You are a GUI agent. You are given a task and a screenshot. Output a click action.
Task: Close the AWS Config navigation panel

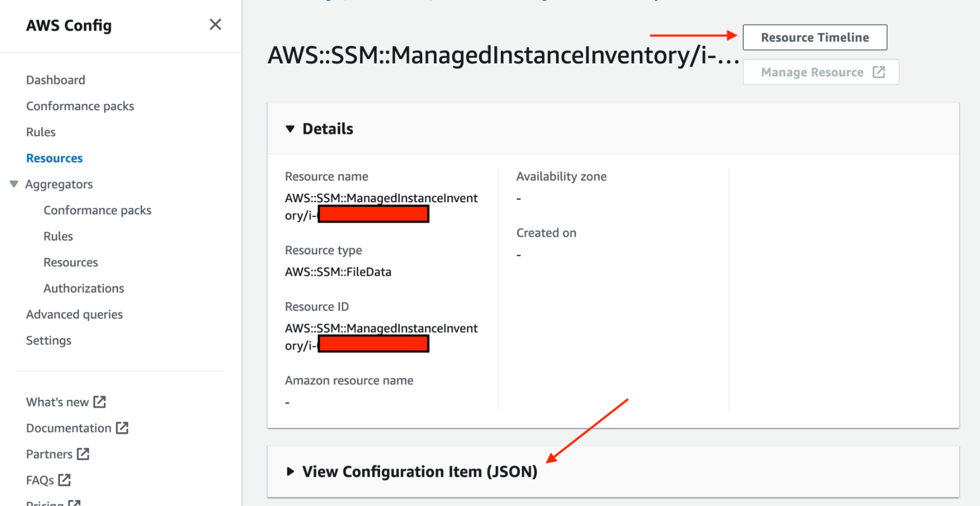coord(215,24)
